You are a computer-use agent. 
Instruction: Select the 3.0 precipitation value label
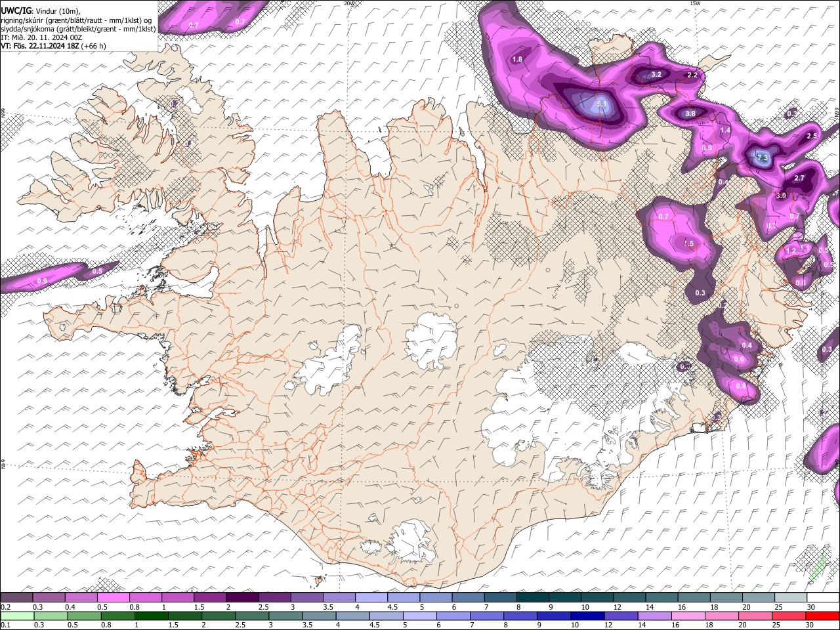(x=781, y=196)
